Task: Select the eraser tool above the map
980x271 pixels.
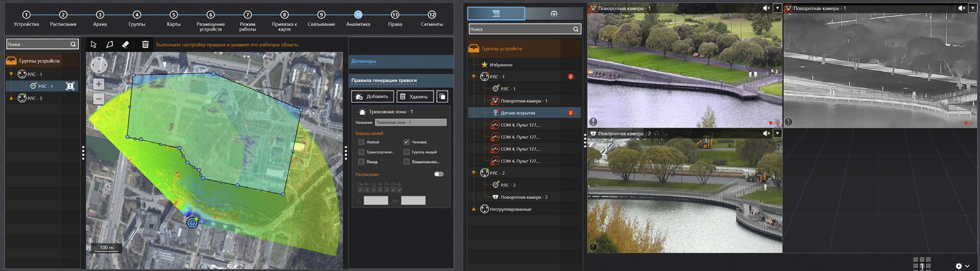Action: pyautogui.click(x=126, y=44)
